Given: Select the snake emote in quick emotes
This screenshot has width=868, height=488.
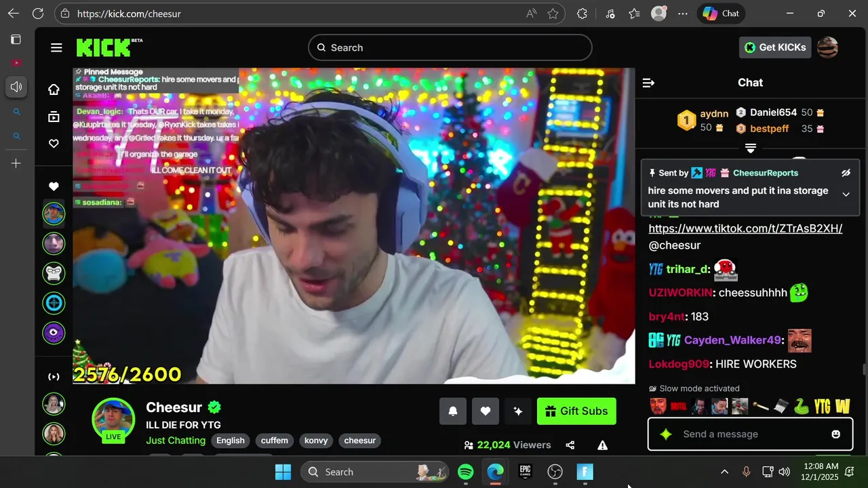Looking at the screenshot, I should tap(801, 406).
